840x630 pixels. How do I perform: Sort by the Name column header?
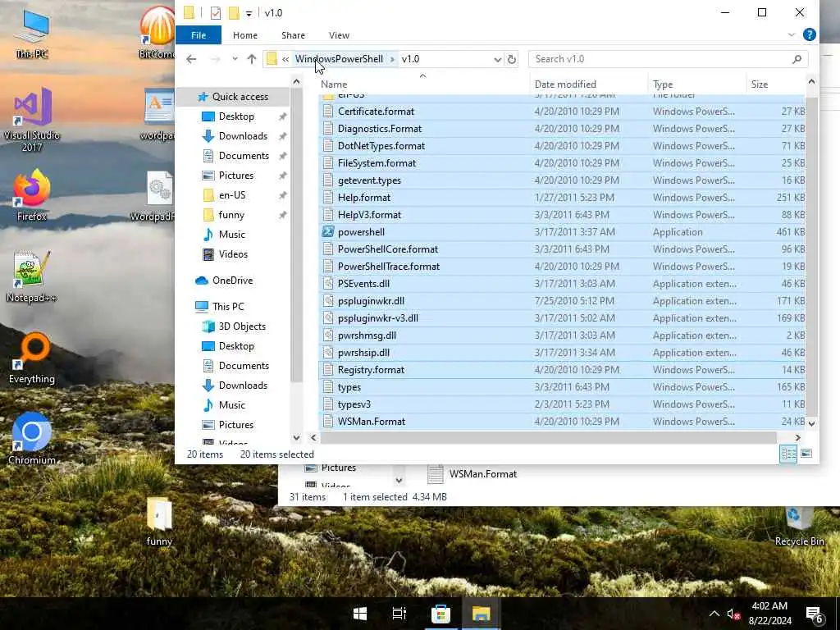pos(334,84)
